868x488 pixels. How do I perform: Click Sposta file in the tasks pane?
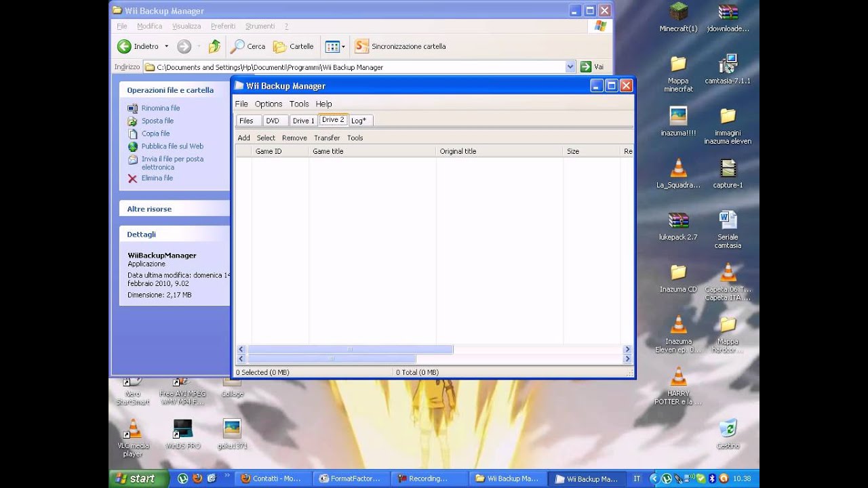click(x=157, y=121)
